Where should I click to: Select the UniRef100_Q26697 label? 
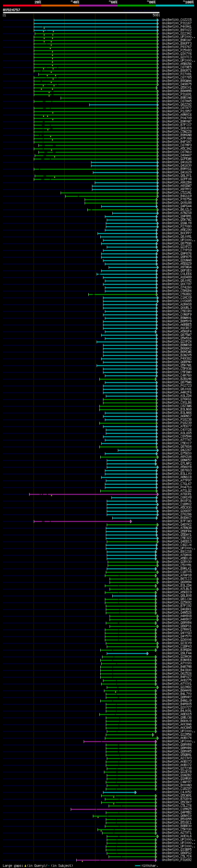tap(177, 511)
